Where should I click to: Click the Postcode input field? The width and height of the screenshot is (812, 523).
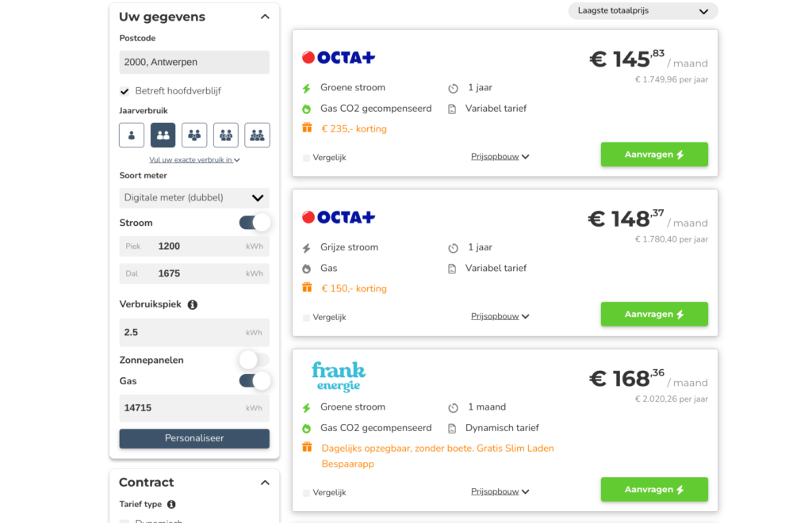pos(194,62)
